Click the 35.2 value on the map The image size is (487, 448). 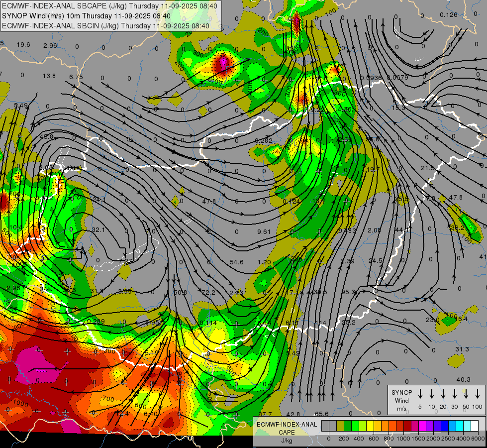tap(458, 228)
